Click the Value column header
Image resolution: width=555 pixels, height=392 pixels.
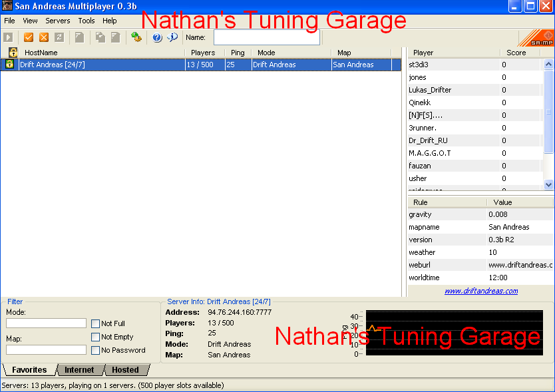click(520, 202)
